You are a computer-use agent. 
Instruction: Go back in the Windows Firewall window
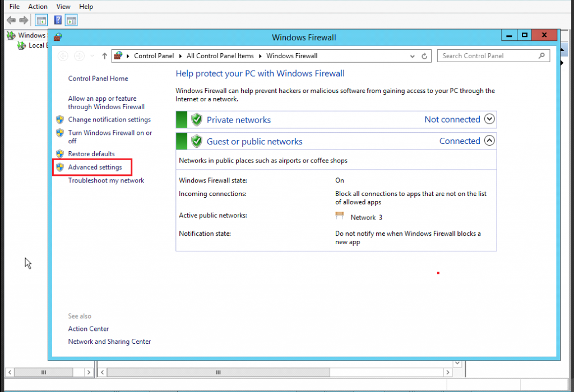click(x=63, y=56)
